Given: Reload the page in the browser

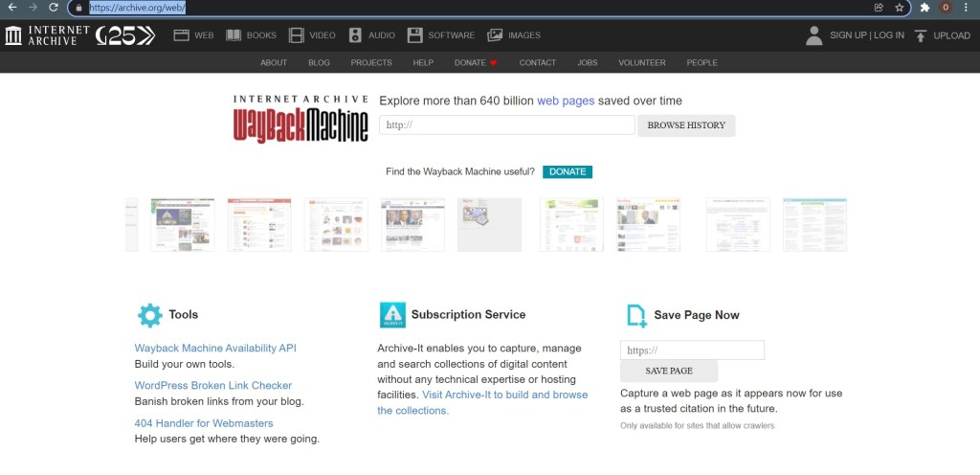Looking at the screenshot, I should (54, 7).
